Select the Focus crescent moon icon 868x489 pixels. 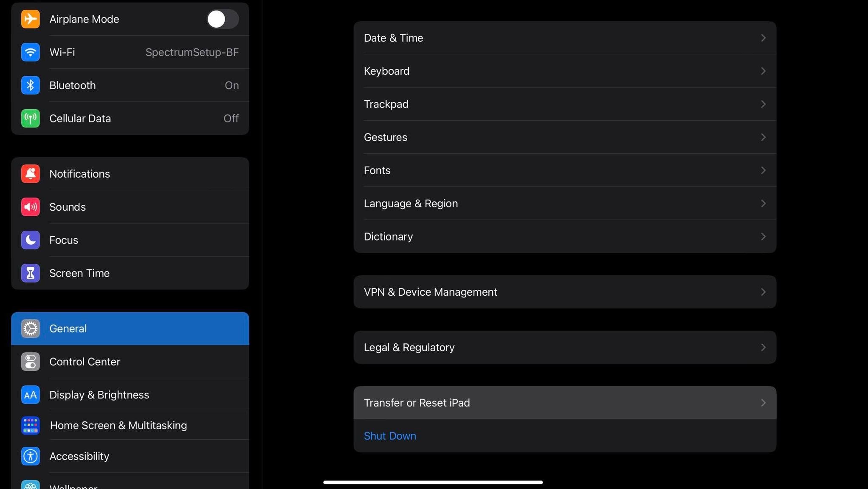(30, 240)
